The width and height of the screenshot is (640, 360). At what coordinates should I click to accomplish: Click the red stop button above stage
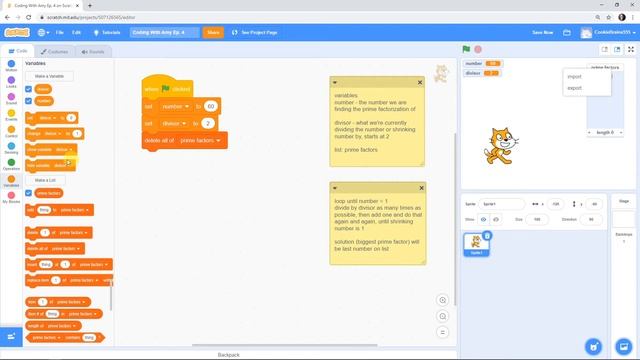click(478, 49)
